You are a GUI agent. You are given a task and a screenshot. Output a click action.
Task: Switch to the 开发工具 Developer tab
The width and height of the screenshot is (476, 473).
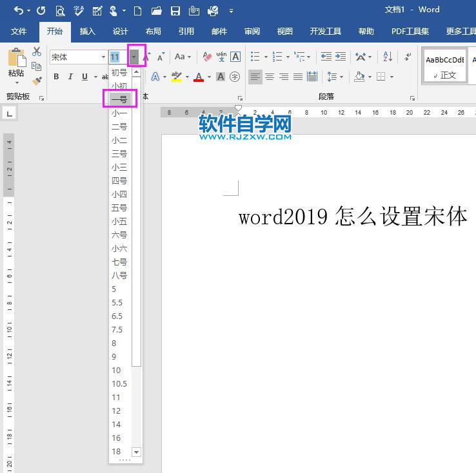(x=326, y=31)
